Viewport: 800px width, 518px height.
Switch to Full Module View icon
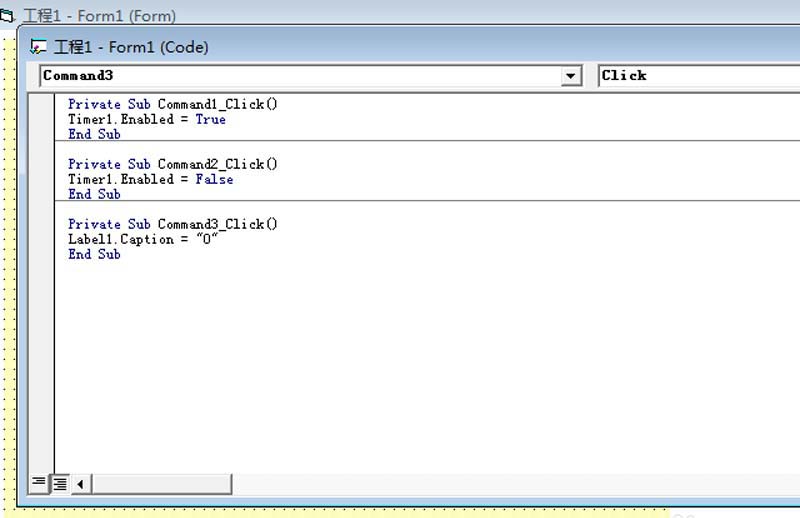(60, 483)
